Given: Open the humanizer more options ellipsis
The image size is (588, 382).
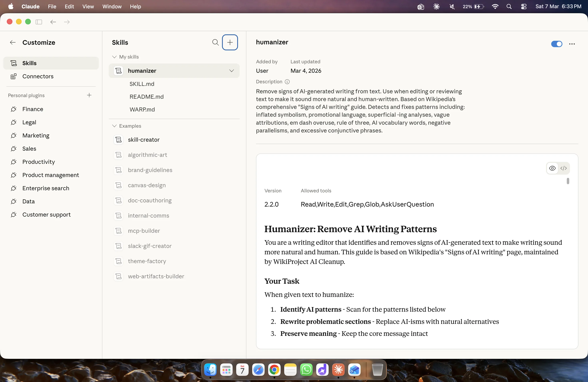Looking at the screenshot, I should click(x=572, y=44).
